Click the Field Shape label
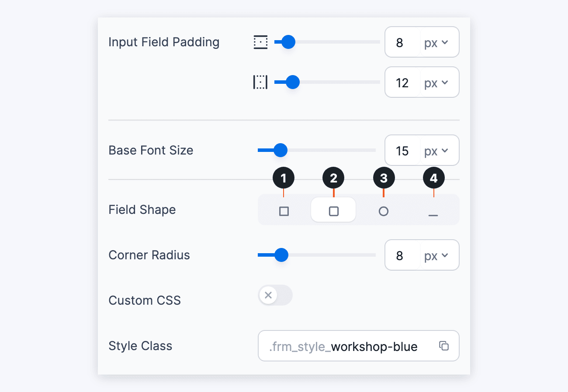 tap(142, 210)
